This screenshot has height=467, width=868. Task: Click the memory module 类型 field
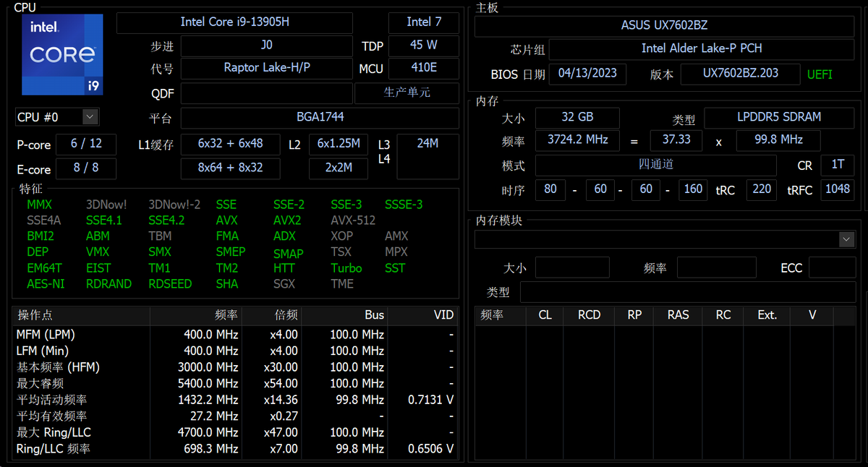point(688,293)
